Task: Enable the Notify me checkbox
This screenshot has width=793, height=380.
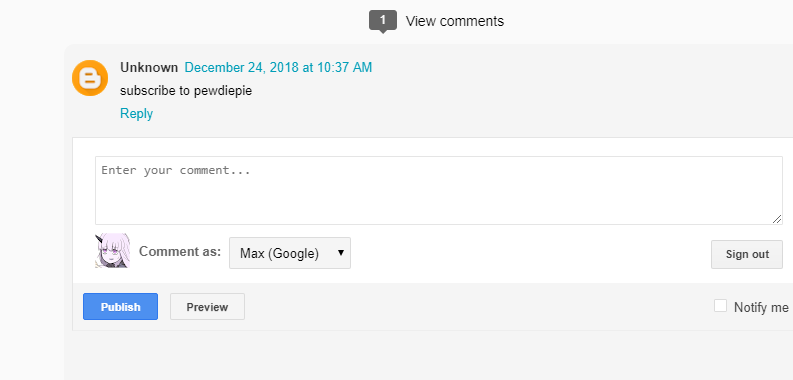Action: 720,306
